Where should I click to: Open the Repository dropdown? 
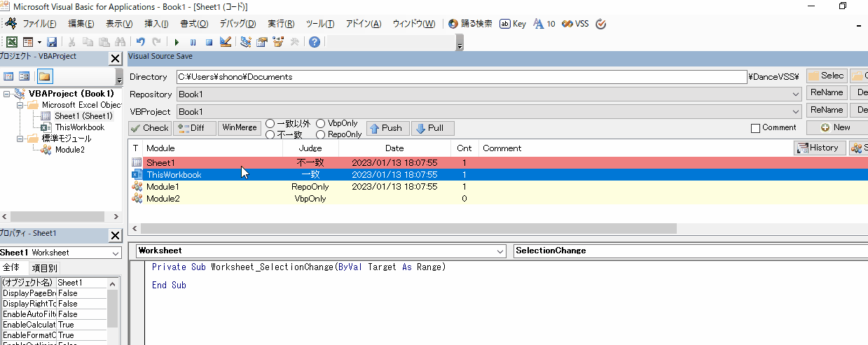pyautogui.click(x=795, y=94)
